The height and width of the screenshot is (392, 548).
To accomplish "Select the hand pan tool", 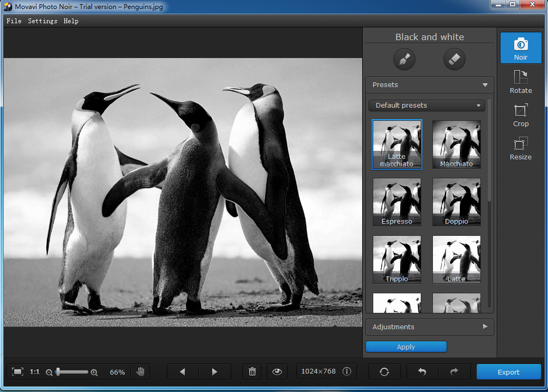I will 140,371.
